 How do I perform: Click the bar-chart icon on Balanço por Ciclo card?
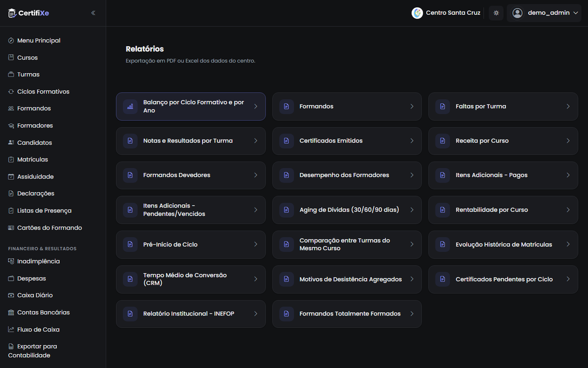tap(130, 106)
